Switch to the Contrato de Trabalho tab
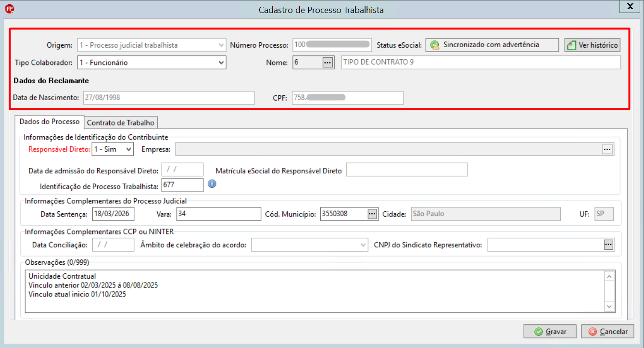 (x=121, y=123)
